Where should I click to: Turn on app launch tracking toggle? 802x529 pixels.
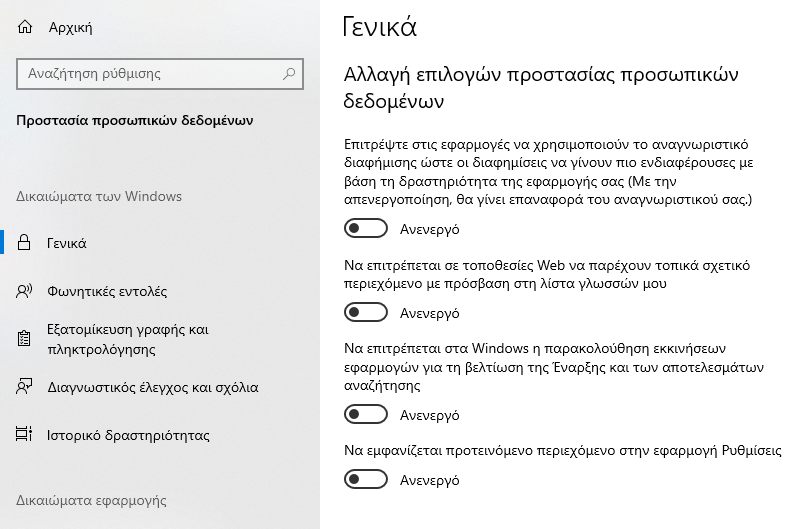click(366, 414)
